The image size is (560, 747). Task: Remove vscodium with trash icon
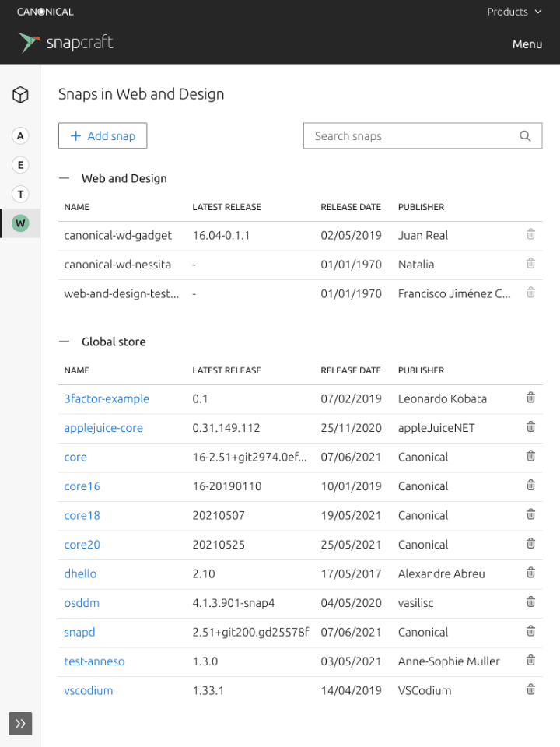pos(530,689)
